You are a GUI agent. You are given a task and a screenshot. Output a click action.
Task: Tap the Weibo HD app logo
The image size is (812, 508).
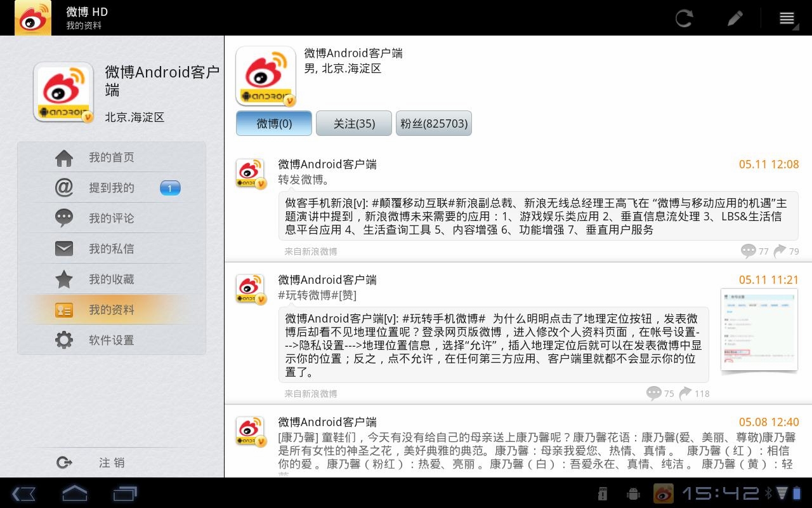(x=33, y=18)
